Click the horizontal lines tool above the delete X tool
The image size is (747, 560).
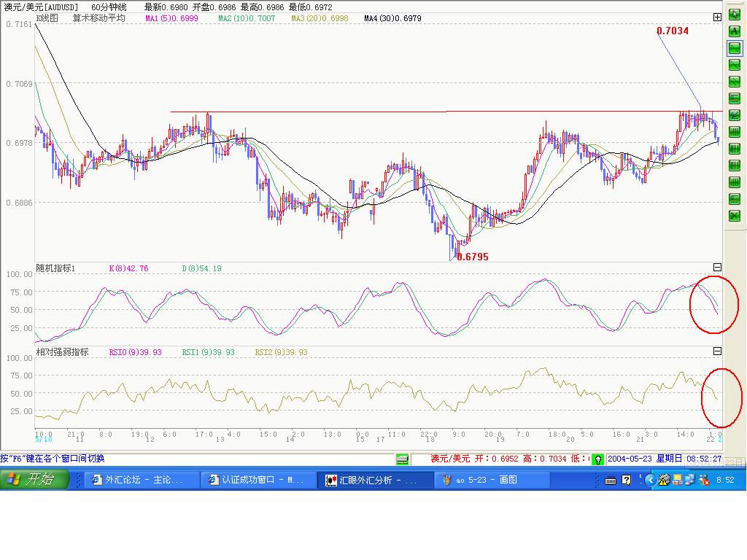(x=735, y=198)
